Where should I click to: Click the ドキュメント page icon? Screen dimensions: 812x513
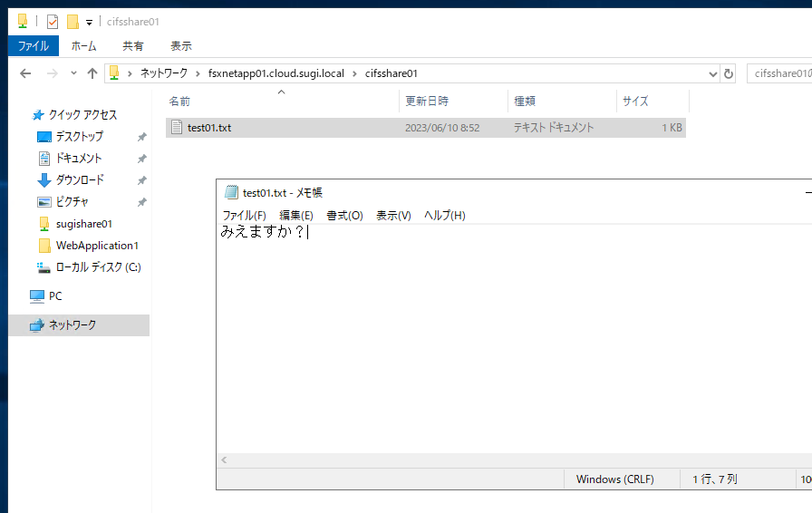[44, 158]
